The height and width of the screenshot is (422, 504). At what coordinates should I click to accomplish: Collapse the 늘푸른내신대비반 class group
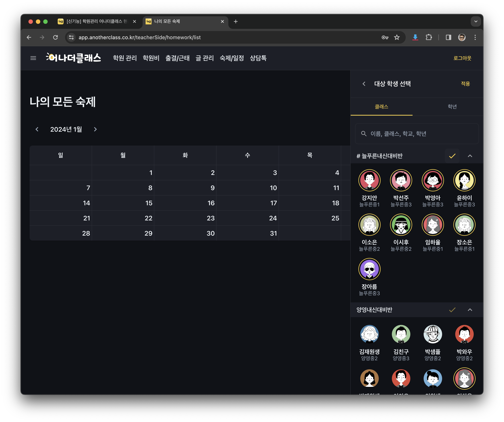click(x=470, y=156)
